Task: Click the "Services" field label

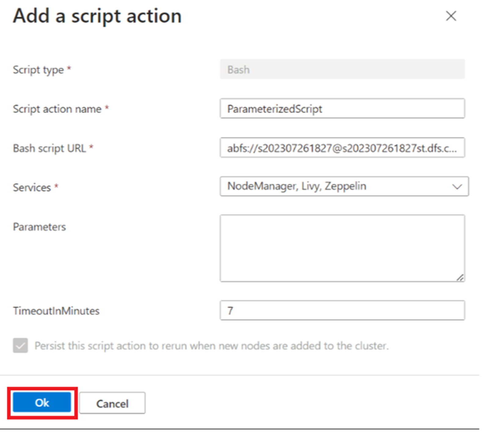Action: pyautogui.click(x=32, y=187)
